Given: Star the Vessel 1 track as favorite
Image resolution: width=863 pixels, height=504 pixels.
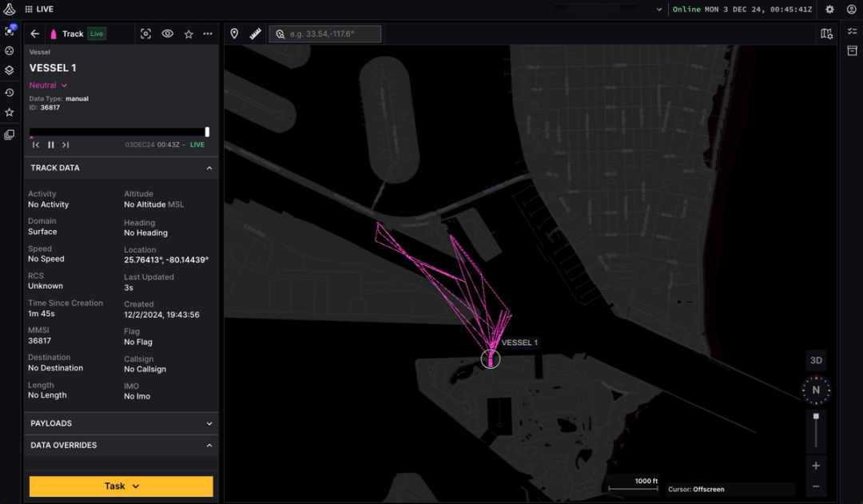Looking at the screenshot, I should [x=189, y=34].
